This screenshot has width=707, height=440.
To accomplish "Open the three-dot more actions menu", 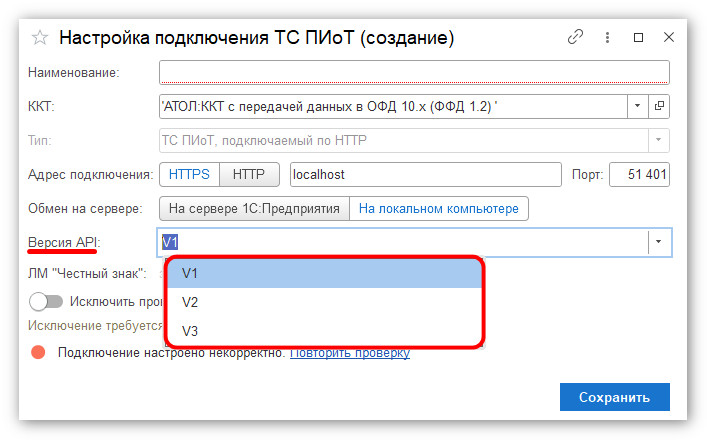I will point(607,37).
